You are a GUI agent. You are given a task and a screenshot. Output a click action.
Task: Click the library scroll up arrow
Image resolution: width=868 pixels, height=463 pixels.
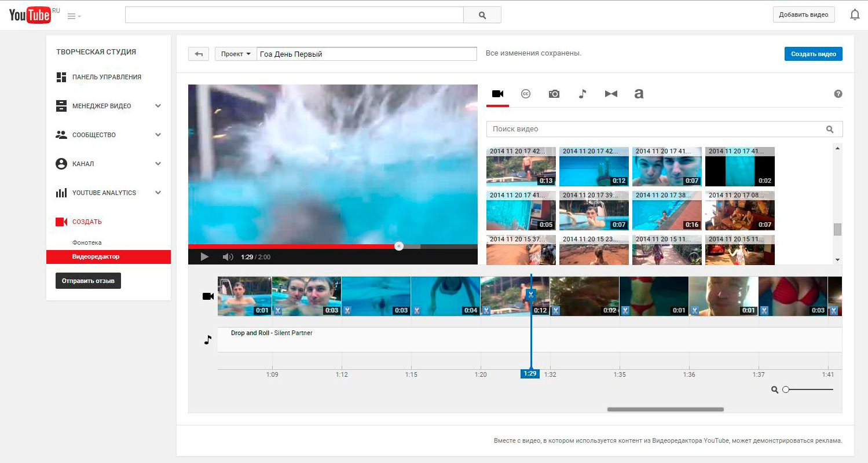837,148
